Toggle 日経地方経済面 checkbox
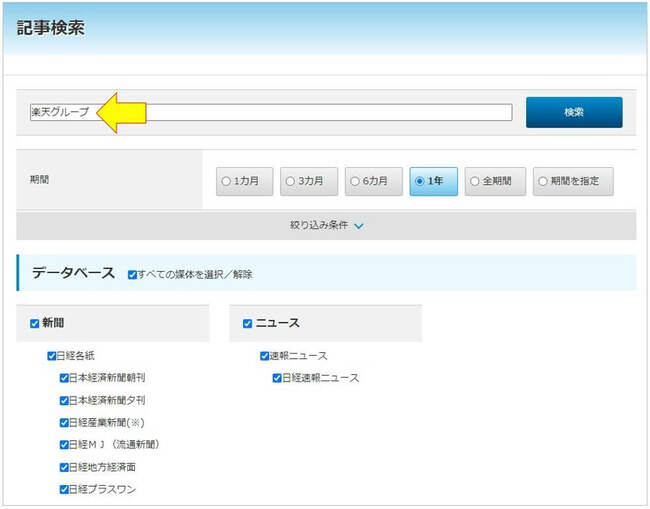650x509 pixels. click(x=64, y=467)
